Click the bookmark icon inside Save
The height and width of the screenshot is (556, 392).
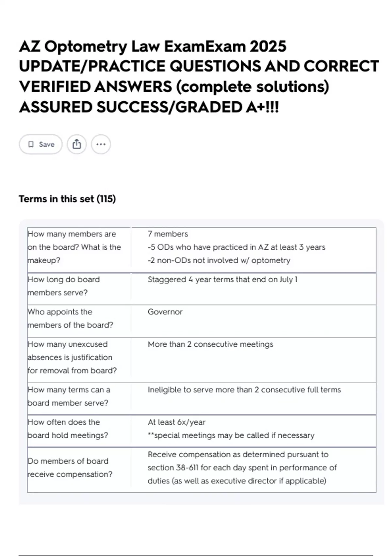click(31, 144)
